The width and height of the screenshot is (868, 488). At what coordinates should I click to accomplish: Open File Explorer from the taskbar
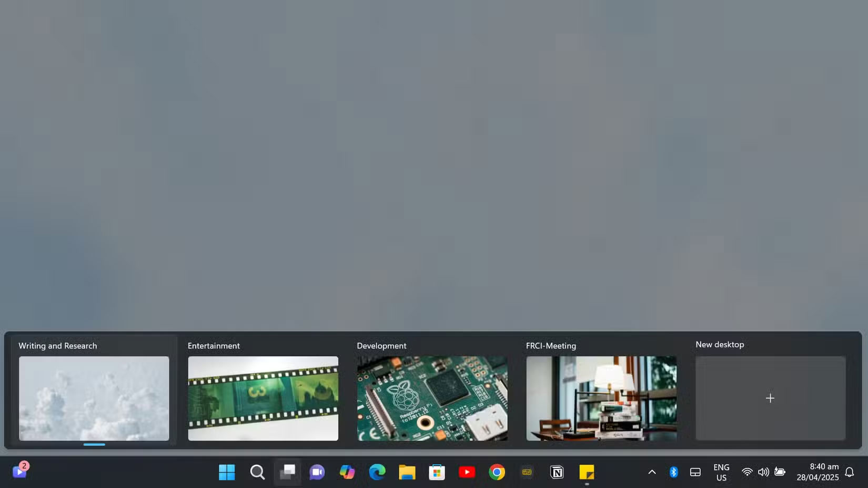pos(407,472)
